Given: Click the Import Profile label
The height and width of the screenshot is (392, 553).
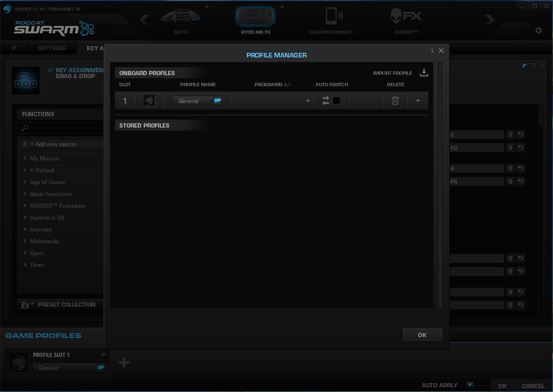Looking at the screenshot, I should pyautogui.click(x=392, y=73).
